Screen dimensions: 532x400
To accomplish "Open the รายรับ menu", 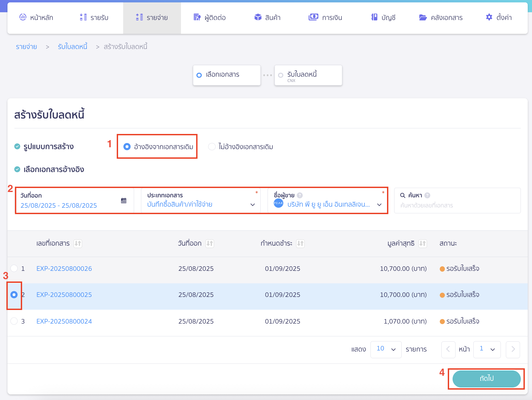I will coord(94,18).
